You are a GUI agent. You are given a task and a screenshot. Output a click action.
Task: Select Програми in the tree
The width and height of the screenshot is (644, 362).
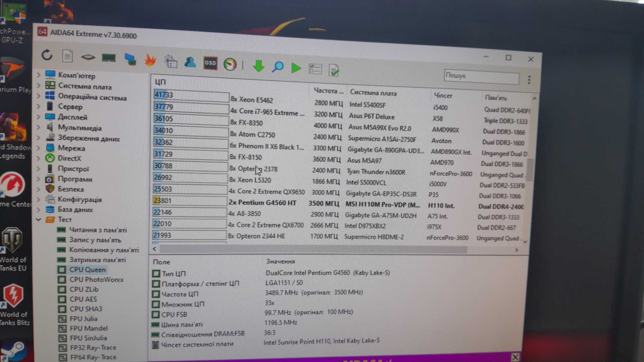(75, 179)
